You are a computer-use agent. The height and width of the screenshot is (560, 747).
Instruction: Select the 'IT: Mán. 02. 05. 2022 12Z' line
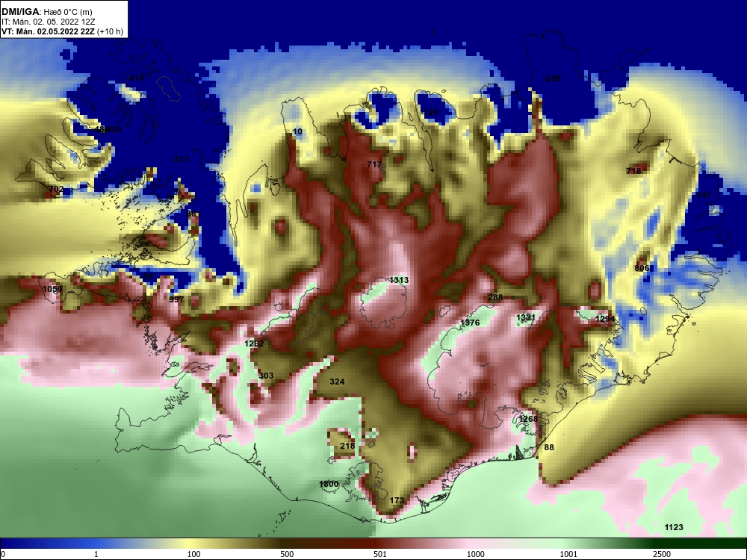(x=48, y=22)
